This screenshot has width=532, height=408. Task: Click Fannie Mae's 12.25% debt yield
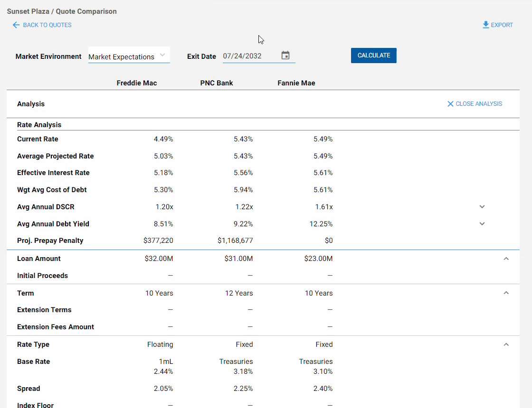coord(321,223)
